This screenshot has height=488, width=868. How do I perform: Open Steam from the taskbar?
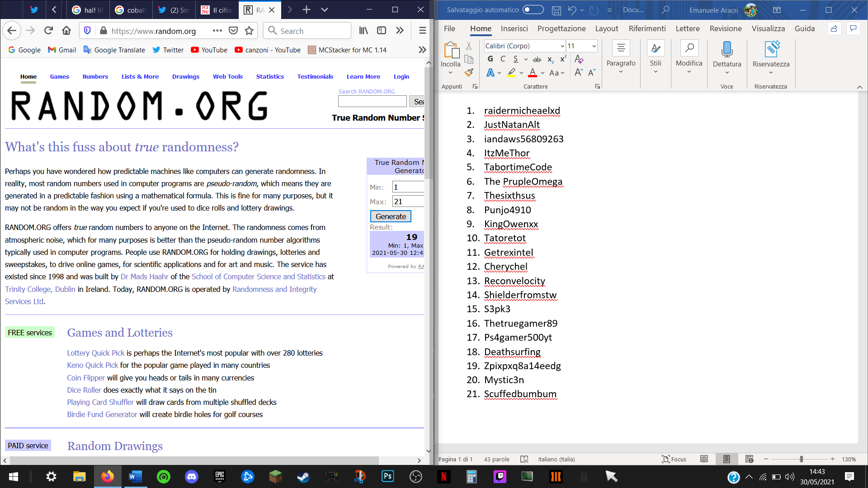303,476
